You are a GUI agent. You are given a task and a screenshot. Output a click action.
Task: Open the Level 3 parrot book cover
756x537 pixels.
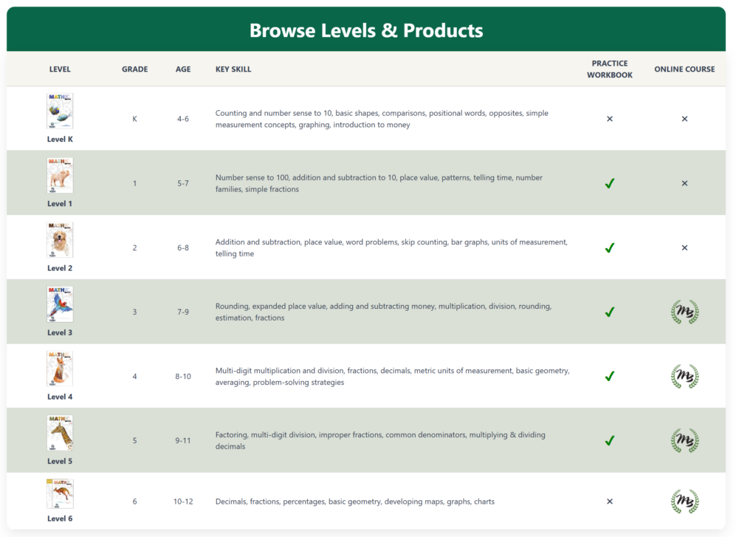60,304
